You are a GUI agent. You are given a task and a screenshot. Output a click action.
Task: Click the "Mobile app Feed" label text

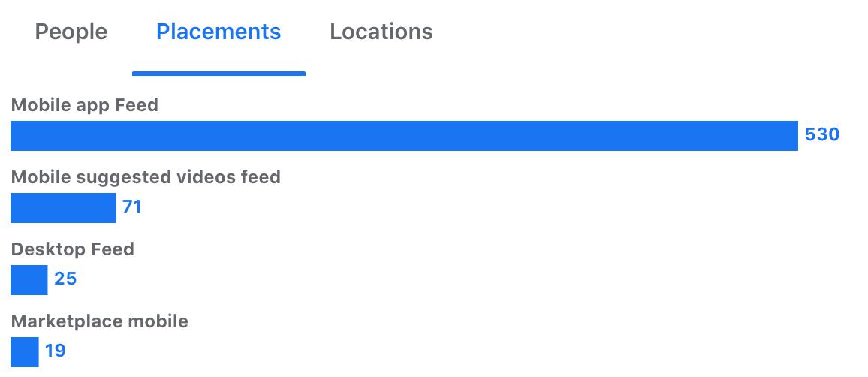(85, 105)
